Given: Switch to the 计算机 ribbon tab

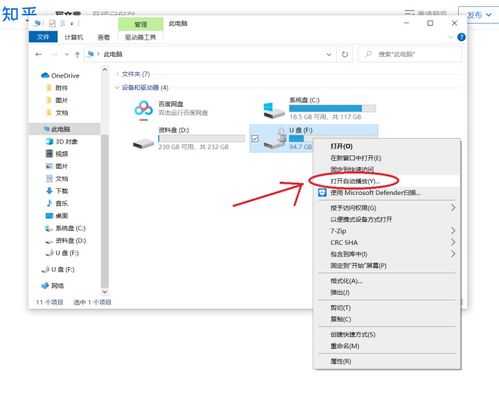Looking at the screenshot, I should (74, 37).
